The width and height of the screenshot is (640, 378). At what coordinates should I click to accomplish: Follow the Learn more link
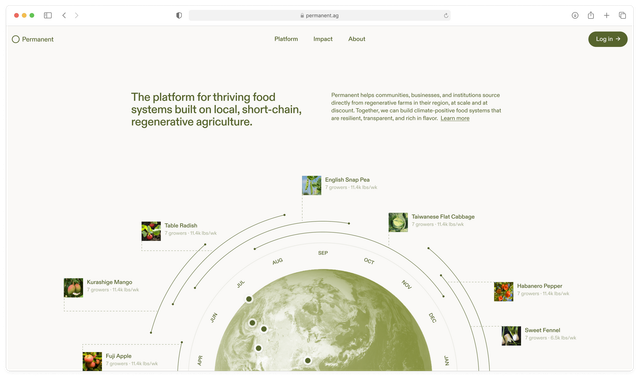[455, 118]
